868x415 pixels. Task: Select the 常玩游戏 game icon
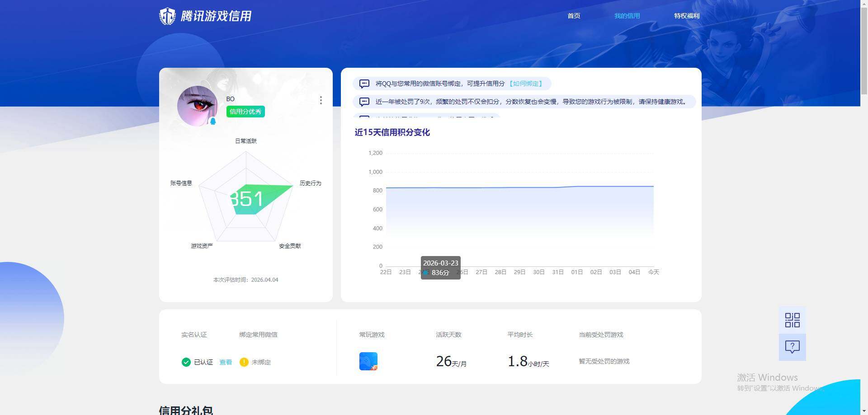pyautogui.click(x=368, y=360)
